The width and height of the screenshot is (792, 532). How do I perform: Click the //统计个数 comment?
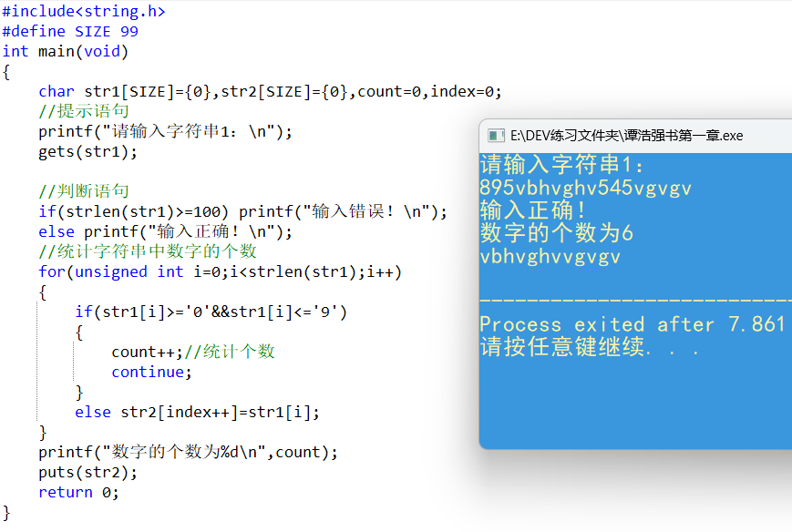tap(230, 352)
